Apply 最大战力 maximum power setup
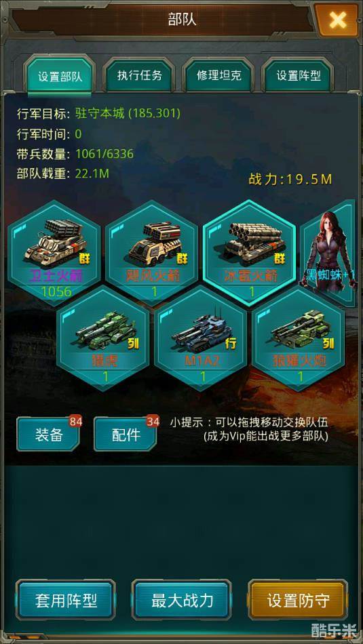363x644 pixels. coord(182,600)
